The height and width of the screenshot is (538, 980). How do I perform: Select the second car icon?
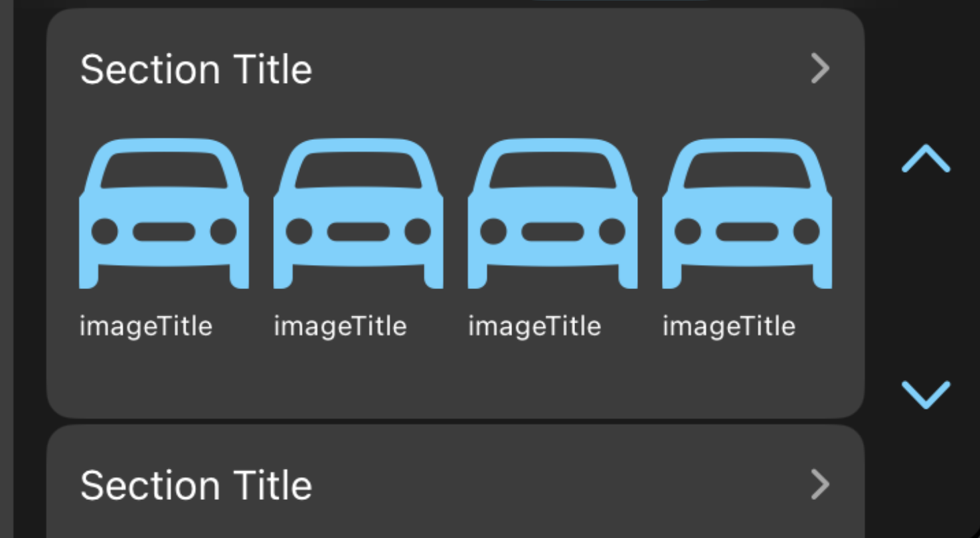pos(358,214)
